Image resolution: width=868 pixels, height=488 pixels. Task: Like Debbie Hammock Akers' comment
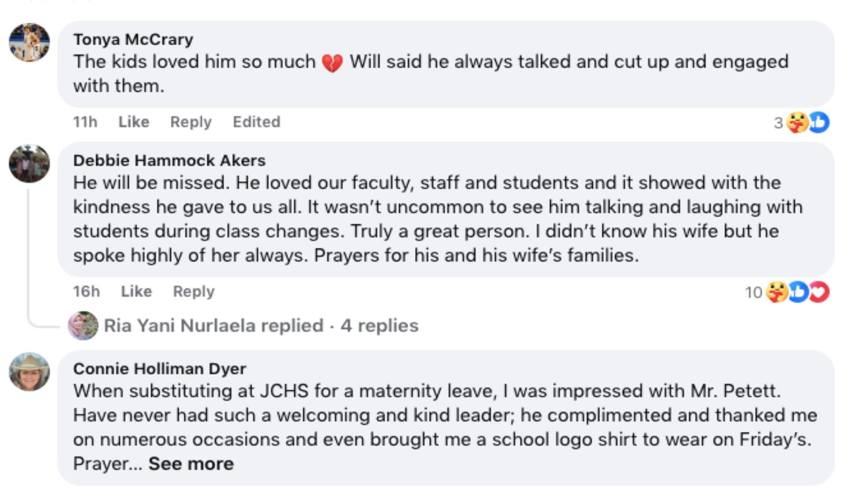point(136,291)
